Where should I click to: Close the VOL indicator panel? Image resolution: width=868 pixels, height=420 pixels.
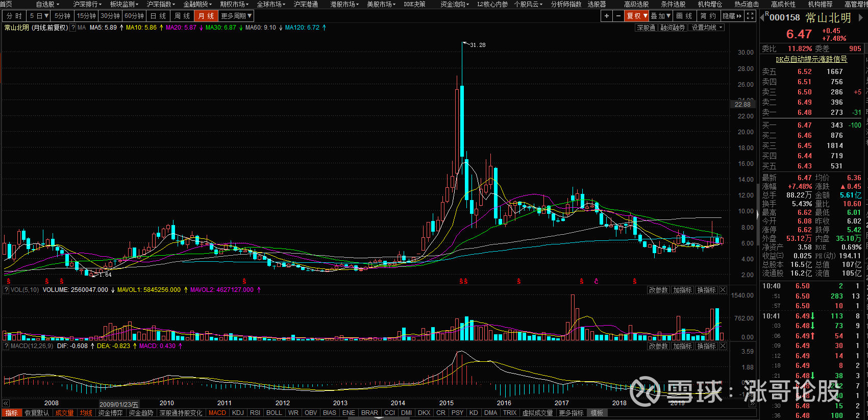[723, 290]
